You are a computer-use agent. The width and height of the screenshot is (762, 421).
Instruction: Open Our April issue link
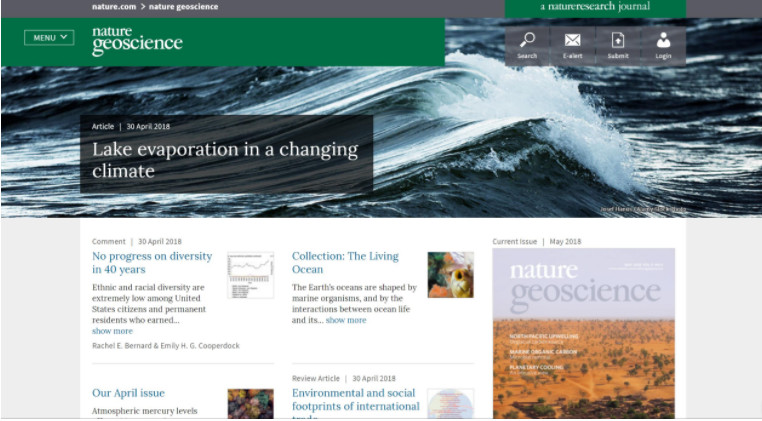[x=128, y=393]
